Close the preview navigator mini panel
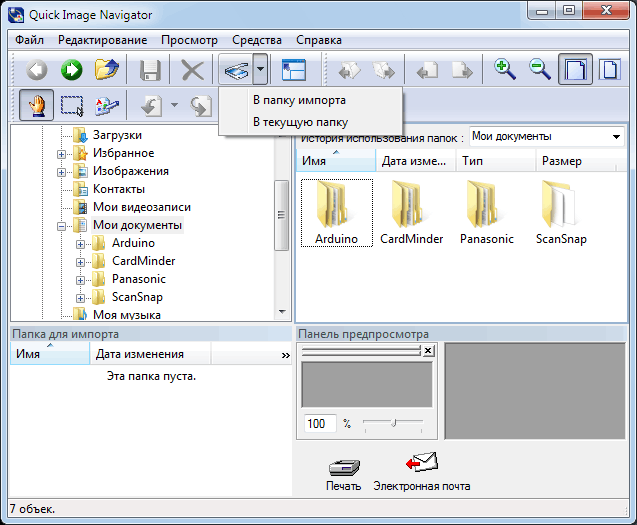Screen dimensions: 637x525 point(428,351)
